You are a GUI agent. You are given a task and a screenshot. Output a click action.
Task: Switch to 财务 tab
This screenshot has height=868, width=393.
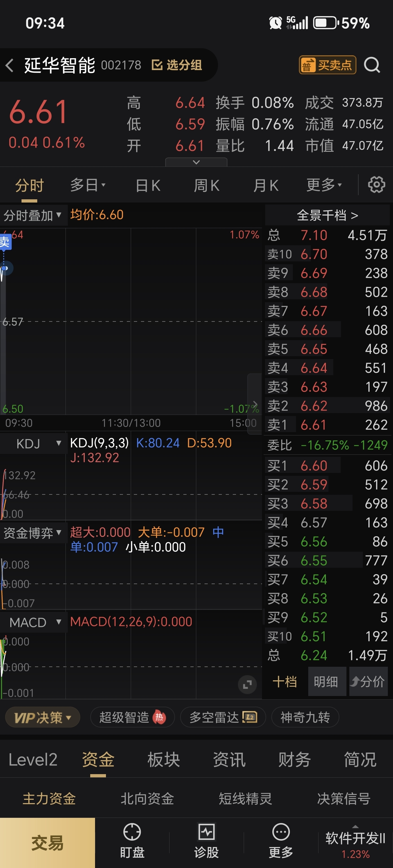point(294,760)
